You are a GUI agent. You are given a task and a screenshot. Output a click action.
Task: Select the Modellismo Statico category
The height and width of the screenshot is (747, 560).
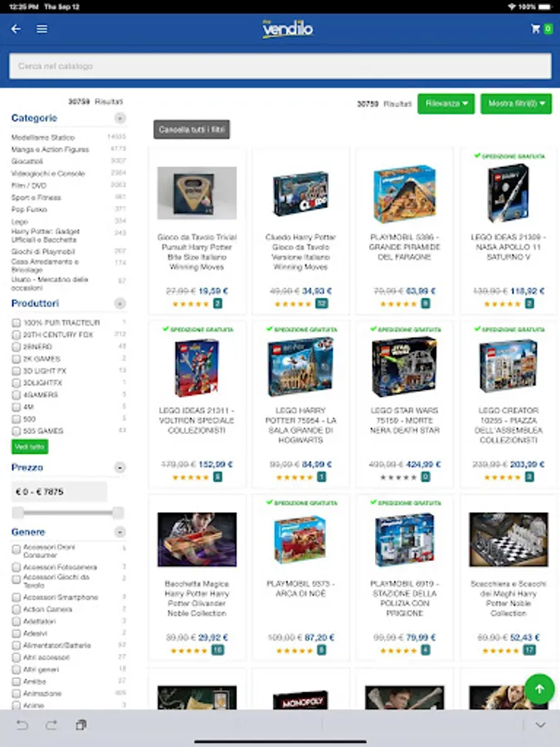(43, 137)
